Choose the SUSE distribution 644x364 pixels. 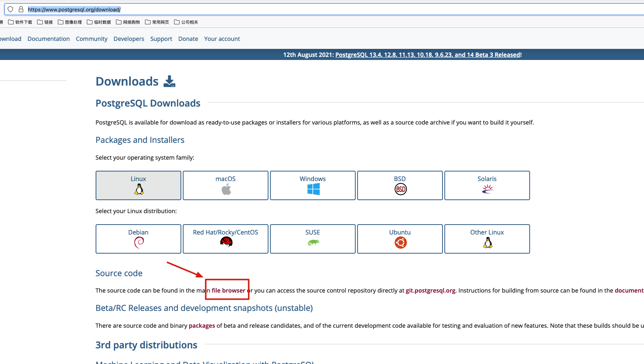coord(313,239)
